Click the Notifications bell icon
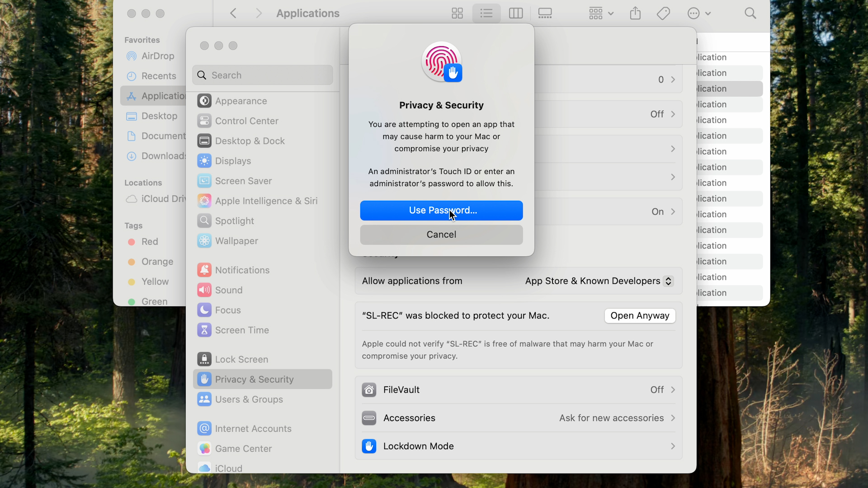 [204, 270]
